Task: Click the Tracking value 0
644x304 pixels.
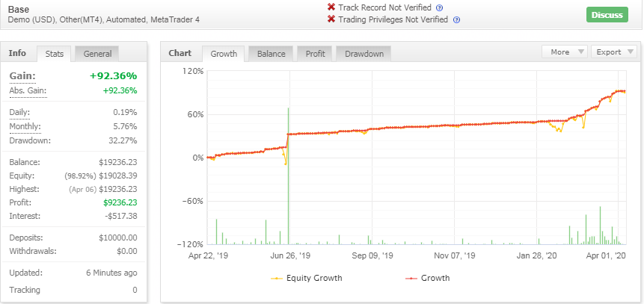Action: tap(135, 290)
